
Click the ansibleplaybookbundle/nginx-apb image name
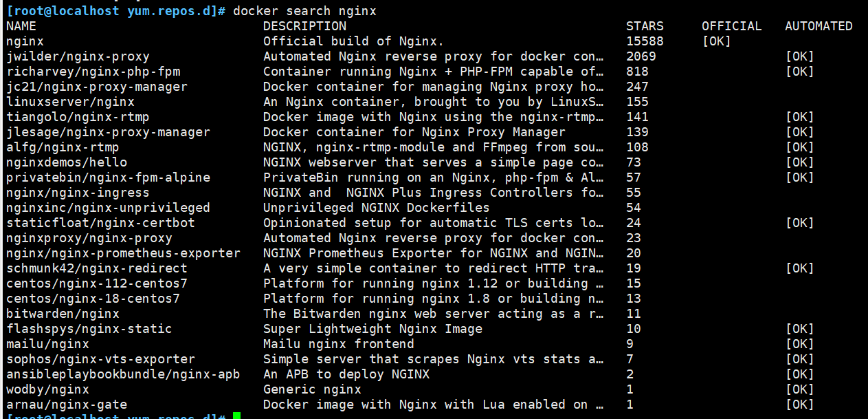pyautogui.click(x=123, y=374)
